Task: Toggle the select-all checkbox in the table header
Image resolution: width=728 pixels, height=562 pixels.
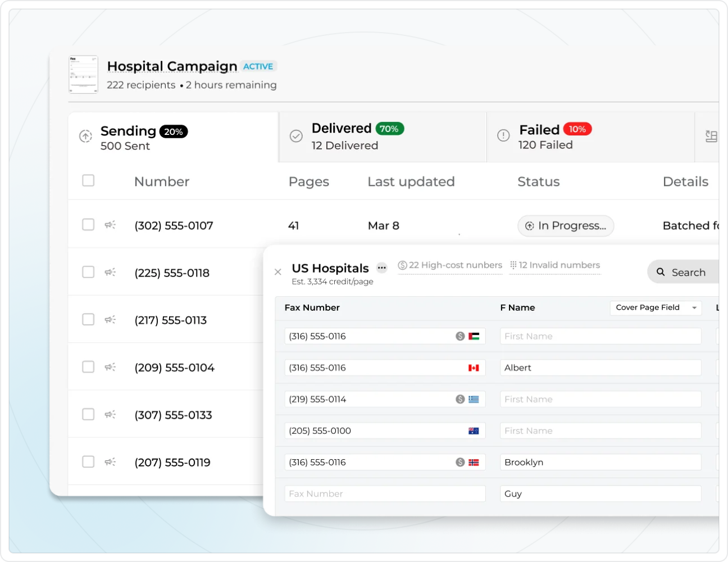Action: coord(88,180)
